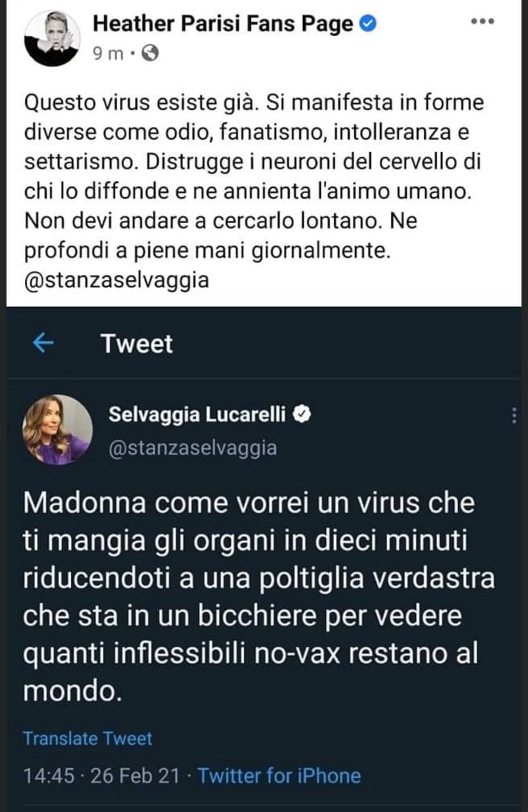Click the 26 Feb 21 tweet date

pyautogui.click(x=134, y=776)
